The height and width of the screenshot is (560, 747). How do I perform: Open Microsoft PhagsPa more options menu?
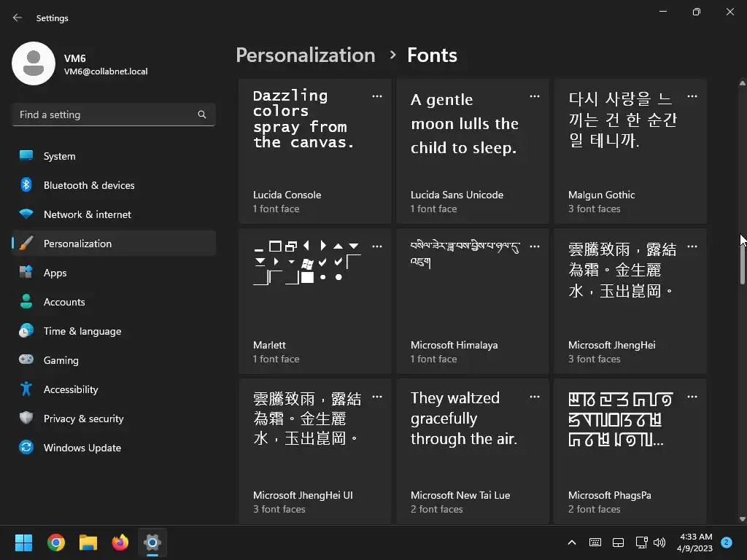point(692,397)
